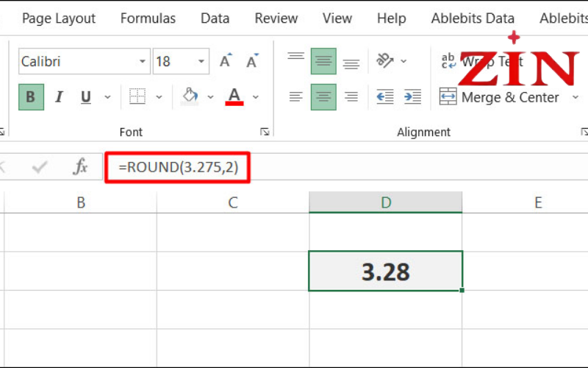This screenshot has width=588, height=368.
Task: Apply fill color paint bucket
Action: pyautogui.click(x=190, y=96)
